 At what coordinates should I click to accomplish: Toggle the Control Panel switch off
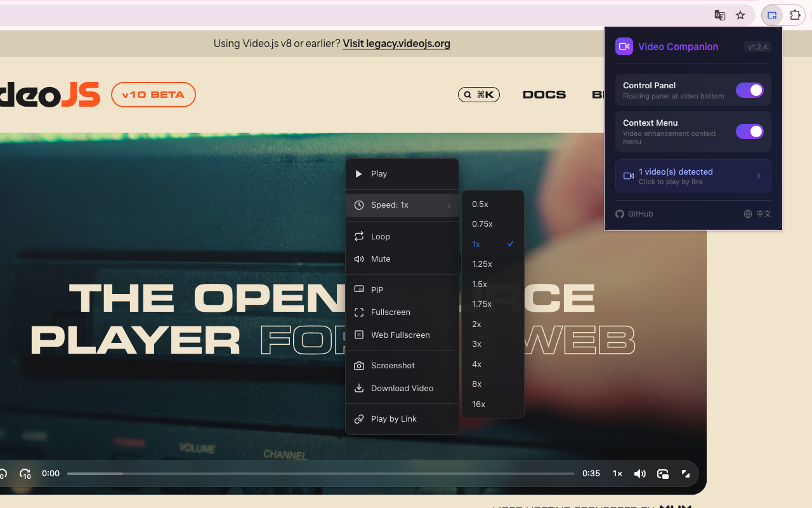[749, 90]
